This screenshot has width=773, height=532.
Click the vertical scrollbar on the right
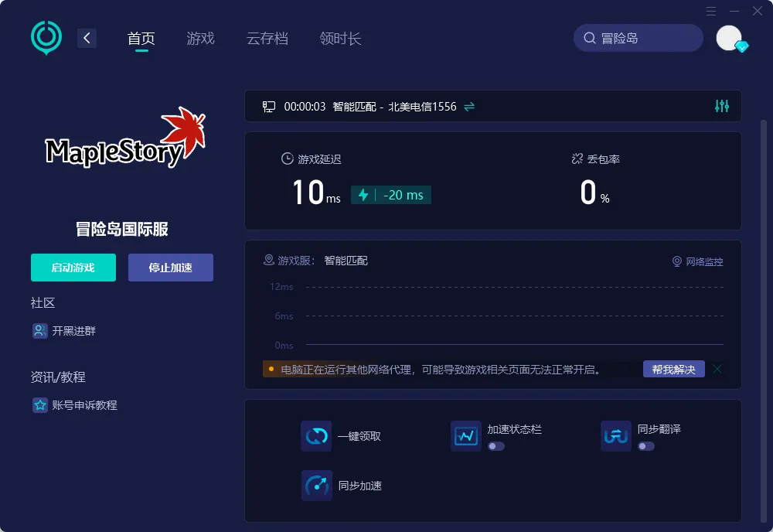[763, 320]
